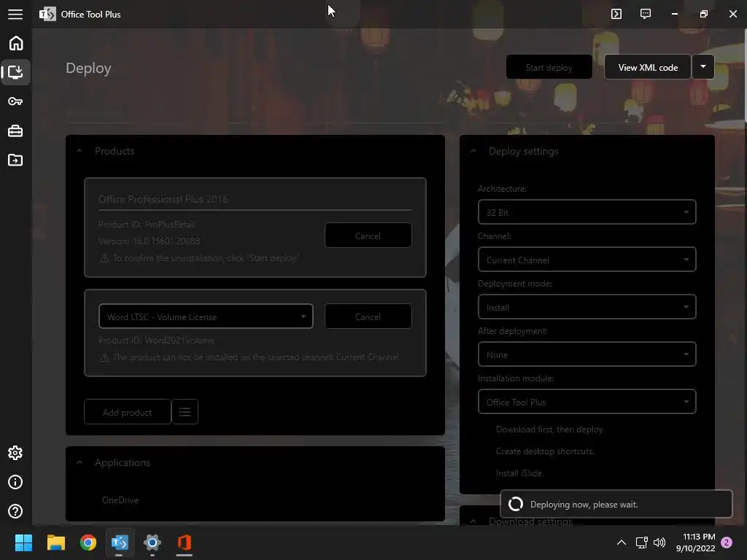Open the Deploy page icon in sidebar
The width and height of the screenshot is (747, 560).
[x=16, y=72]
